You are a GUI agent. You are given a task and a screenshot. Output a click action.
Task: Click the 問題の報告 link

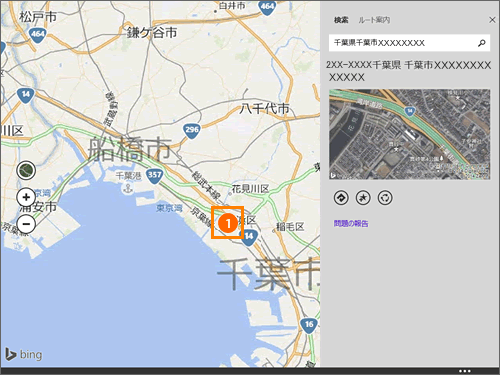click(351, 224)
